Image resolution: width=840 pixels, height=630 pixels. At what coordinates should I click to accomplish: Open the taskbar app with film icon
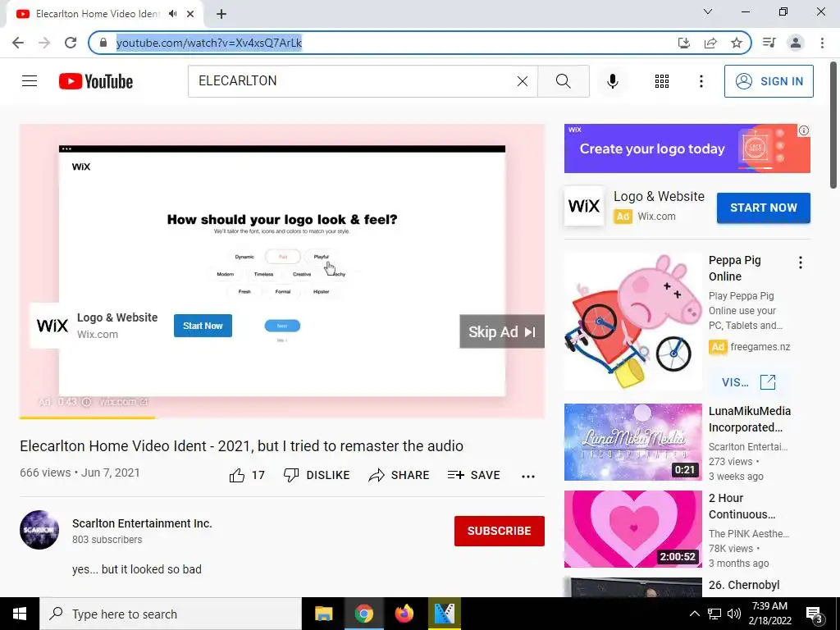[x=445, y=614]
